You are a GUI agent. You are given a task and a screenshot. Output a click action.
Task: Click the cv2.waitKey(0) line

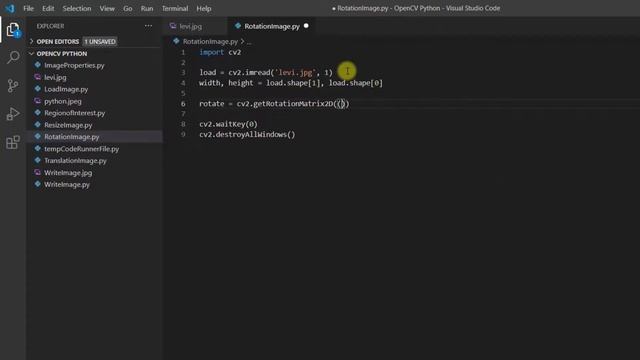(229, 124)
